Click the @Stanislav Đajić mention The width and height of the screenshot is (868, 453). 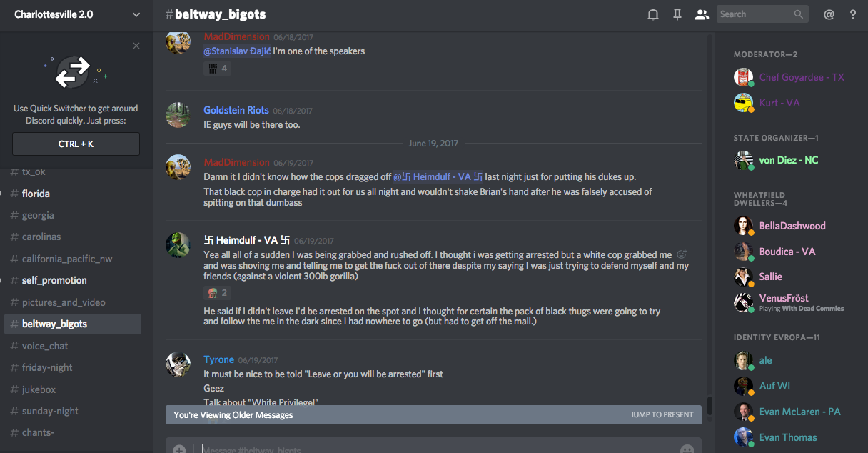(237, 51)
